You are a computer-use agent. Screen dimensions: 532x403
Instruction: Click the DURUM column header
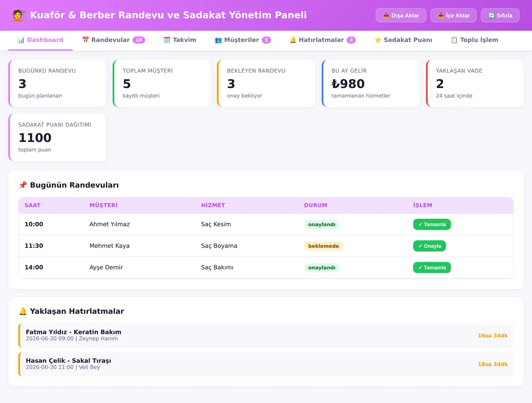tap(316, 205)
